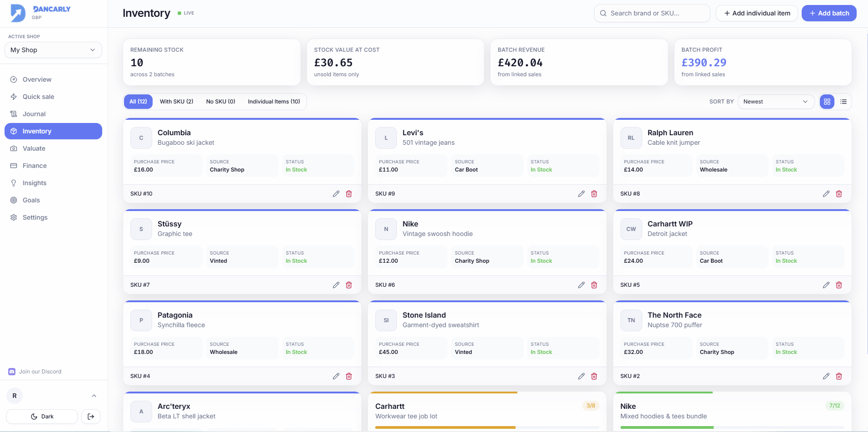Go to Goals
This screenshot has height=432, width=868.
53,200
